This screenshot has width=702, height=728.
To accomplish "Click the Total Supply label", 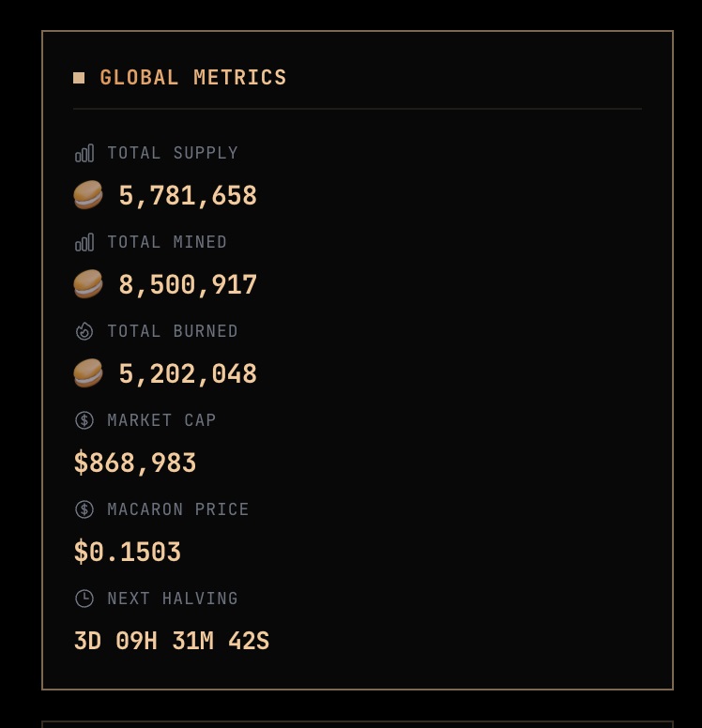I will click(173, 153).
